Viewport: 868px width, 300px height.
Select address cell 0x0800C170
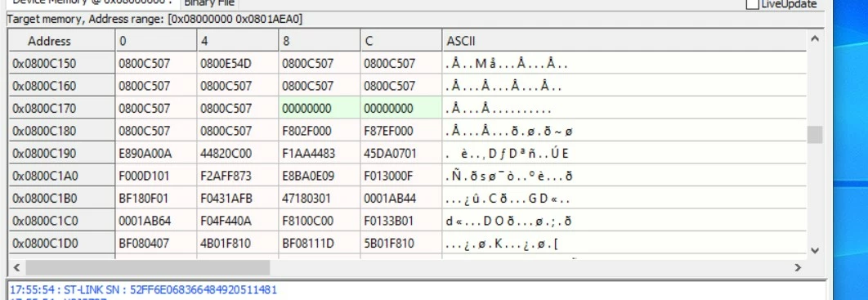point(61,109)
